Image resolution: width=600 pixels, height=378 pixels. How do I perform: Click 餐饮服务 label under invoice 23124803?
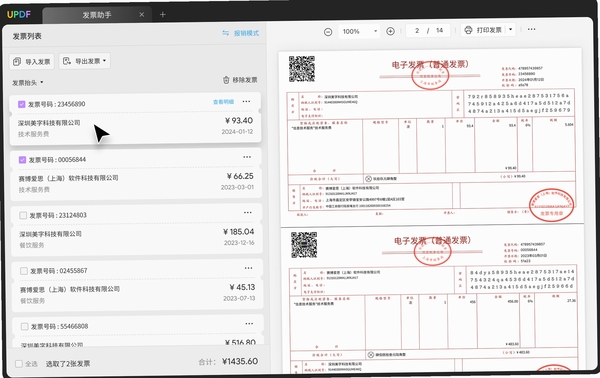coord(32,245)
